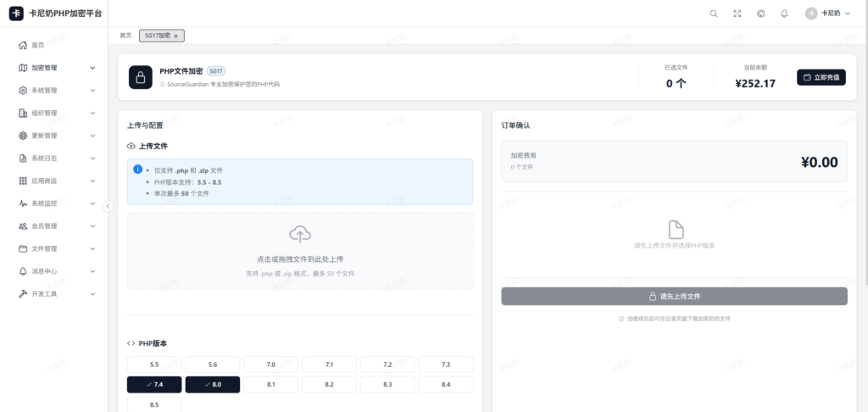The height and width of the screenshot is (412, 868).
Task: Deselect PHP version 8.0
Action: click(x=213, y=385)
